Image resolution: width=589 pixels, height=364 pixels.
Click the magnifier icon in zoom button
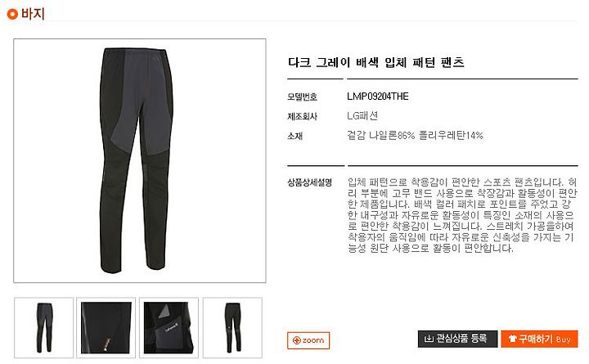(297, 340)
